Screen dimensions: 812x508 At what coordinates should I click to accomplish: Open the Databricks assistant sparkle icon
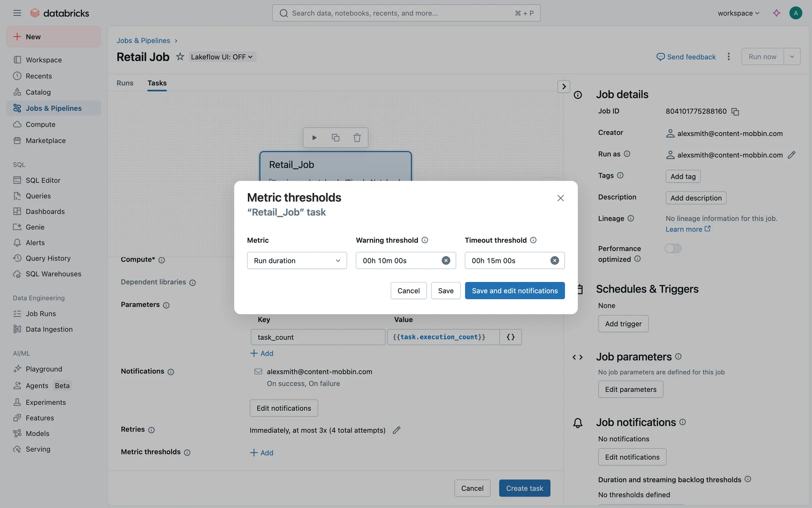[x=776, y=13]
